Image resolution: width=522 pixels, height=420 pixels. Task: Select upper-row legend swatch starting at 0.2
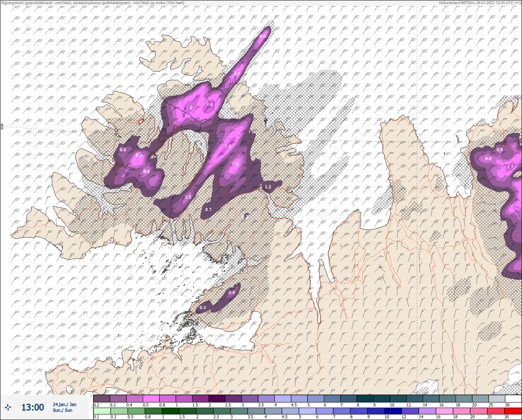[102, 398]
